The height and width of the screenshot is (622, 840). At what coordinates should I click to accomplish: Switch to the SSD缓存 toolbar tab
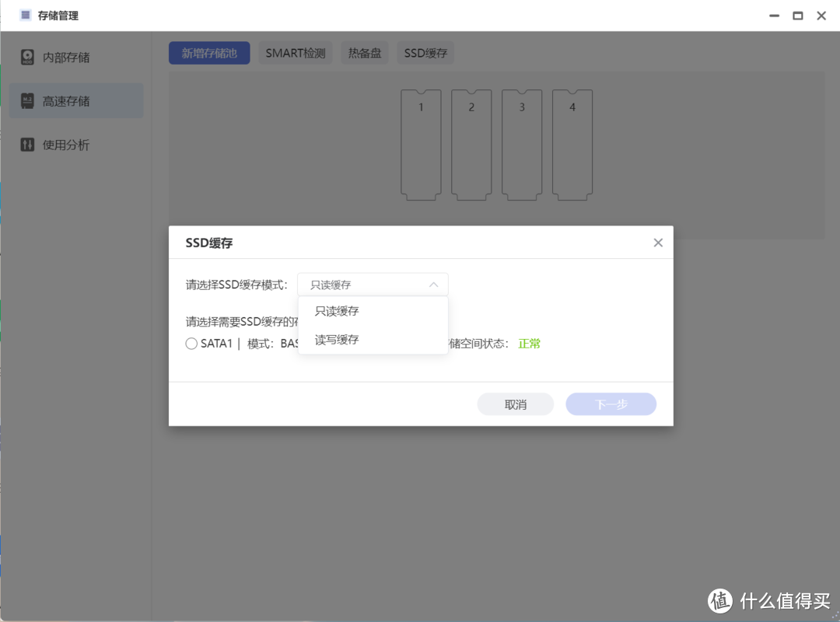click(x=425, y=52)
